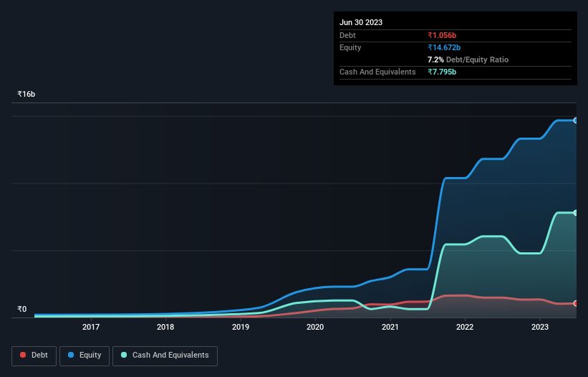Screen dimensions: 588x377
Task: Click the ₹1.056b debt value
Action: (x=442, y=35)
